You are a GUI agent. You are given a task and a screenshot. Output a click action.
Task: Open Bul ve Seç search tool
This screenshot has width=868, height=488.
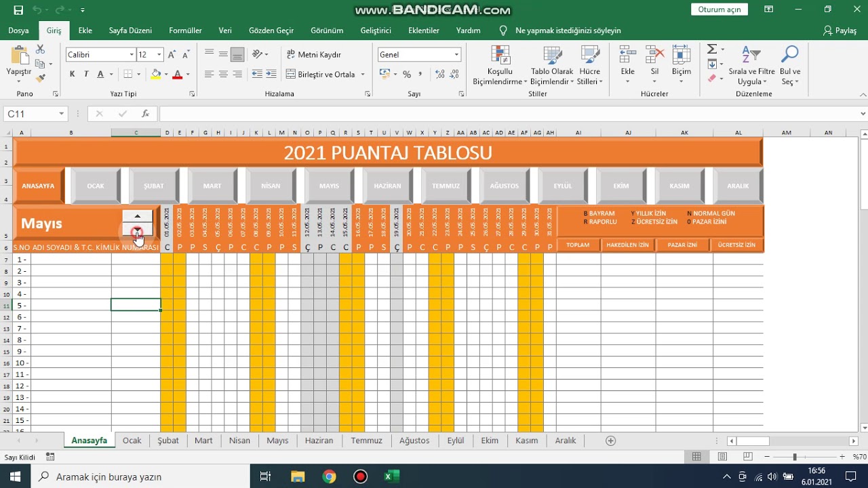coord(790,66)
